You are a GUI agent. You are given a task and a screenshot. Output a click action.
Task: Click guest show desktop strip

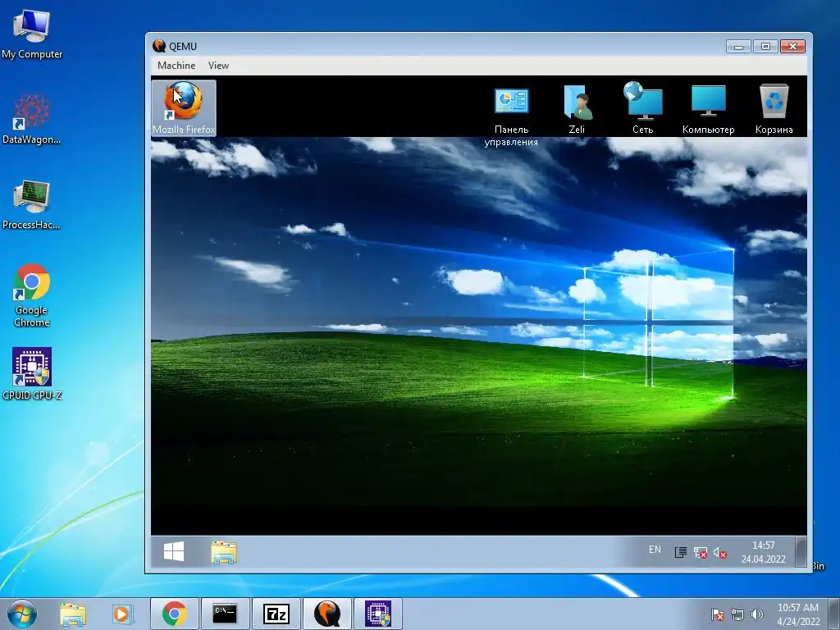(x=801, y=552)
